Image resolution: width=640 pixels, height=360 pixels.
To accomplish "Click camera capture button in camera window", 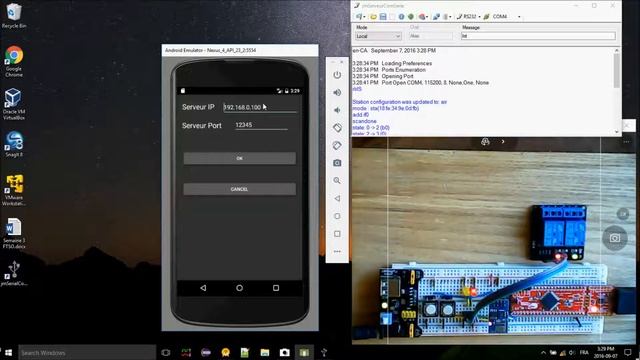I will coord(615,238).
